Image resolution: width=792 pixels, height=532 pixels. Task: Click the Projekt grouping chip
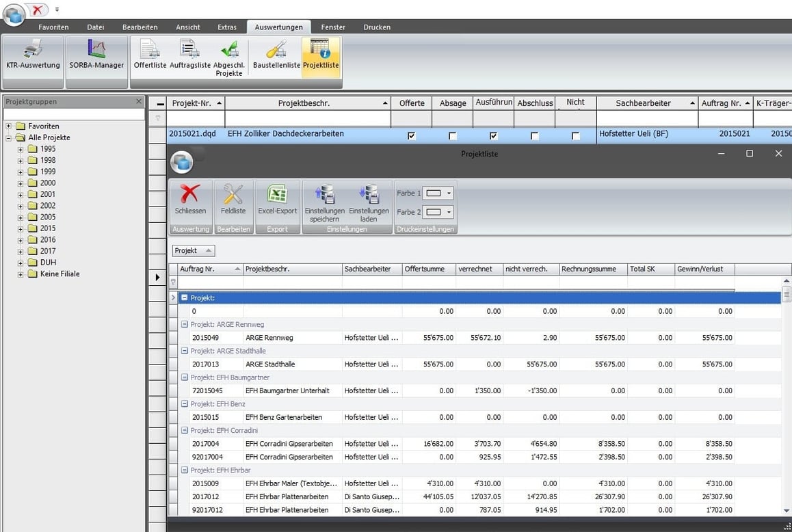[194, 250]
